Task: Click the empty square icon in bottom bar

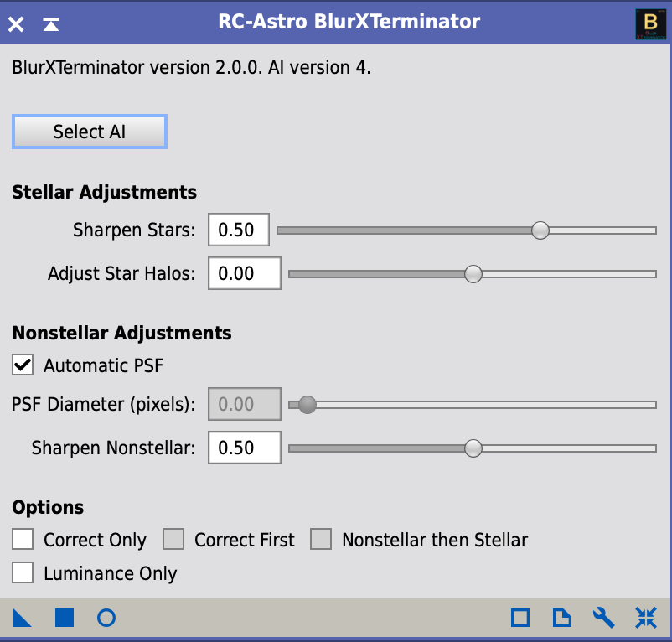Action: [x=520, y=618]
